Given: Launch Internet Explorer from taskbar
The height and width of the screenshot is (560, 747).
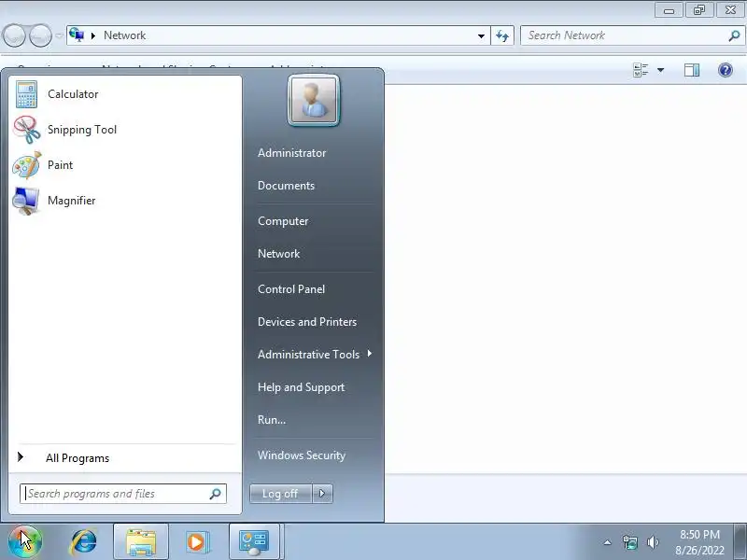Looking at the screenshot, I should point(83,542).
